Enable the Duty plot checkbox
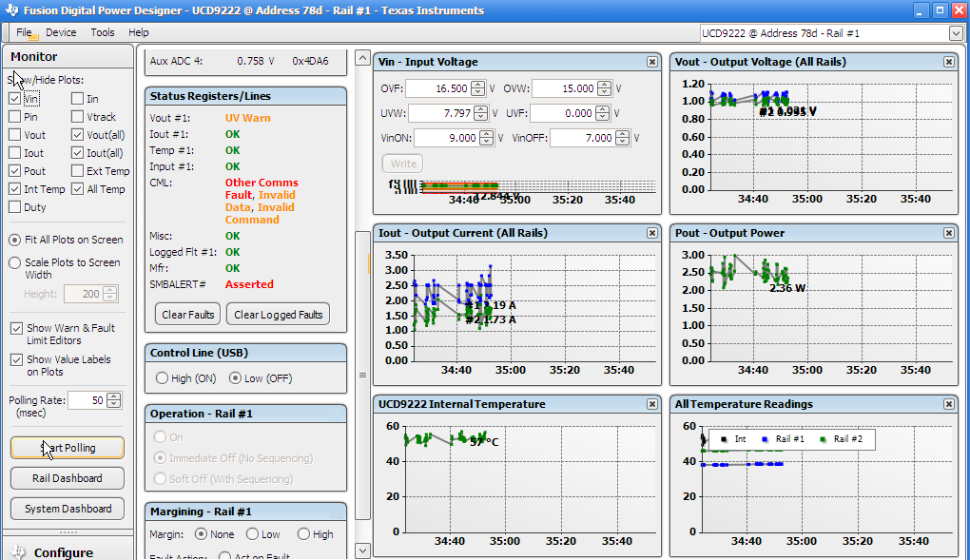The height and width of the screenshot is (560, 970). coord(15,207)
